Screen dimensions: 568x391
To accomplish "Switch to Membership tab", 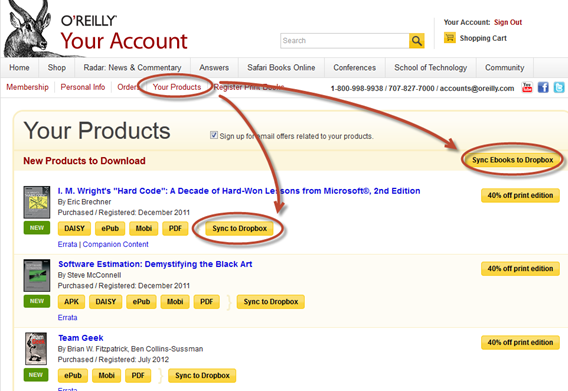I will click(x=27, y=87).
